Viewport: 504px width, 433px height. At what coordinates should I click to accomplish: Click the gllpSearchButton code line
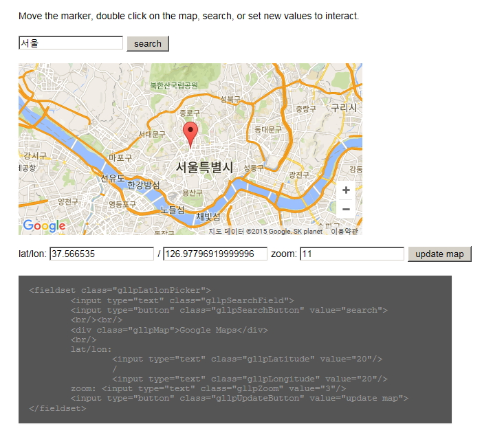tap(229, 310)
